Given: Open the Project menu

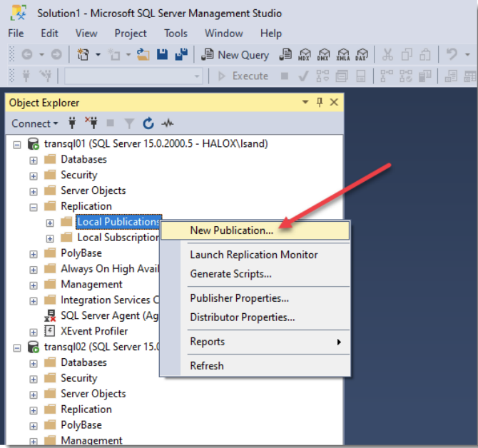Looking at the screenshot, I should pyautogui.click(x=131, y=34).
